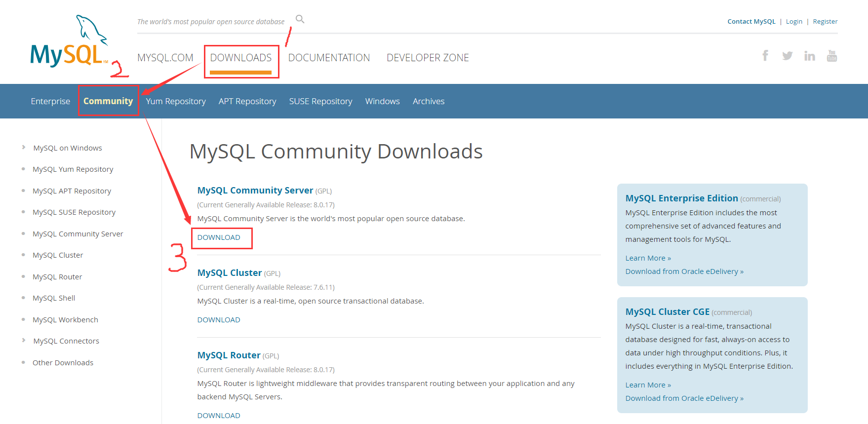Viewport: 868px width, 424px height.
Task: Expand MySQL on Windows arrow in sidebar
Action: pos(24,147)
